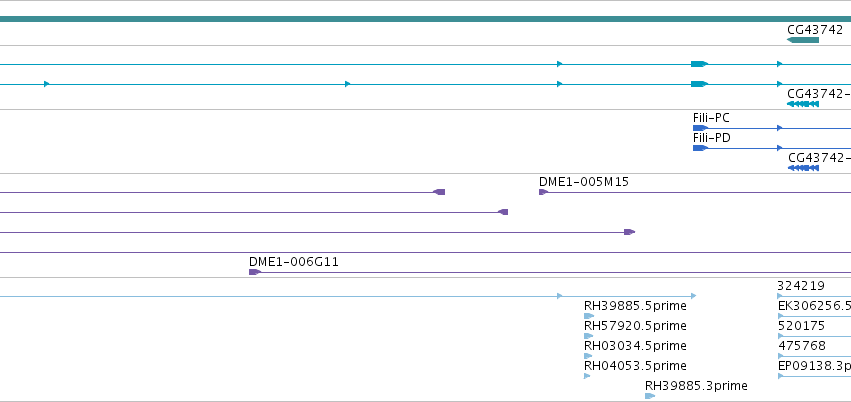Image resolution: width=851 pixels, height=402 pixels.
Task: Select the RH39885.3prime EST label
Action: [x=696, y=386]
